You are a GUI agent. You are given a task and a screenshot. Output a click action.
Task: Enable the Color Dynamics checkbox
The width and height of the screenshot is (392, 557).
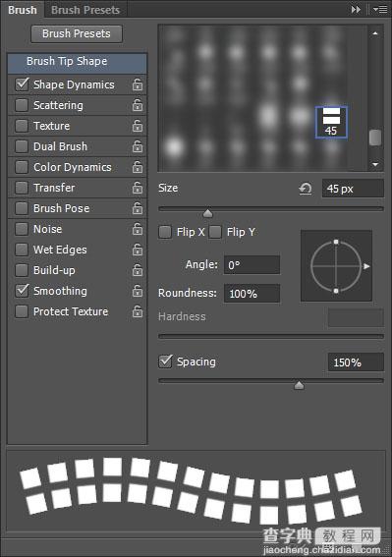point(22,167)
